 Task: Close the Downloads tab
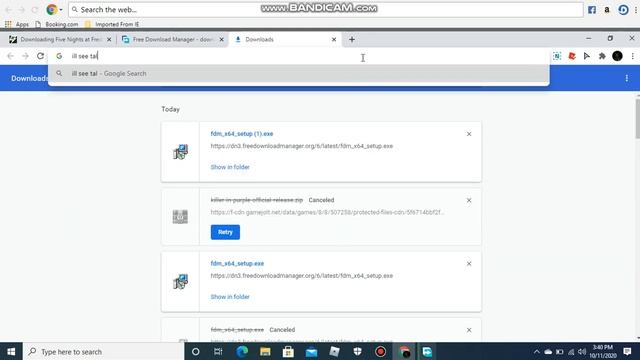334,40
